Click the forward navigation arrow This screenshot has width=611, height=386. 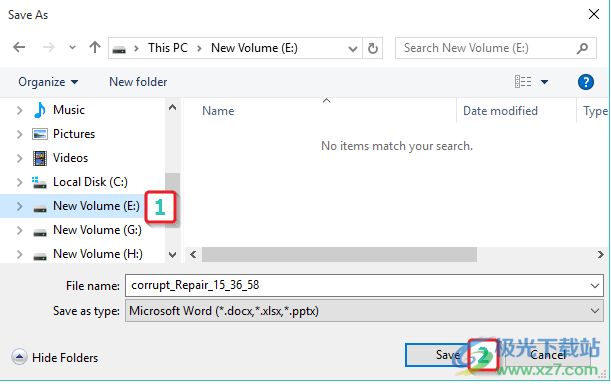(x=49, y=48)
